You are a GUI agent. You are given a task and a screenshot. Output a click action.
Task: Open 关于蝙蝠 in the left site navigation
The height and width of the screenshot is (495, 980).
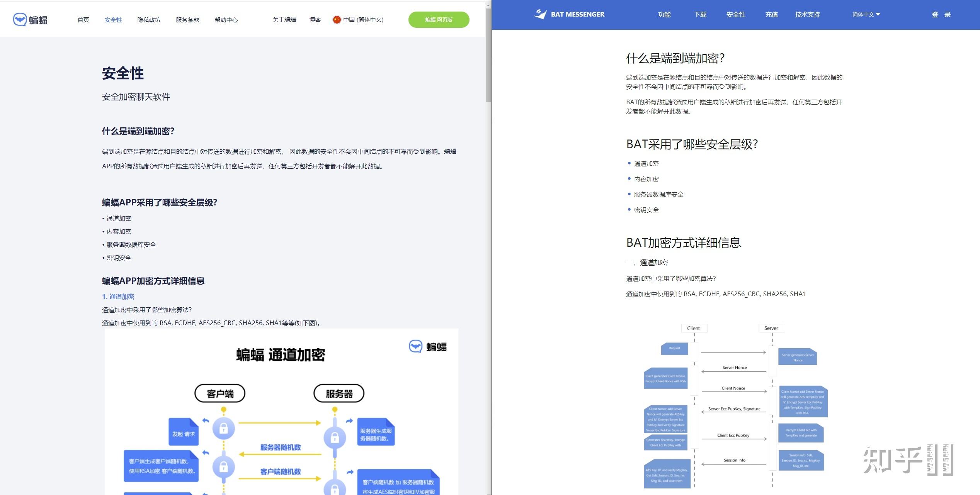[284, 20]
